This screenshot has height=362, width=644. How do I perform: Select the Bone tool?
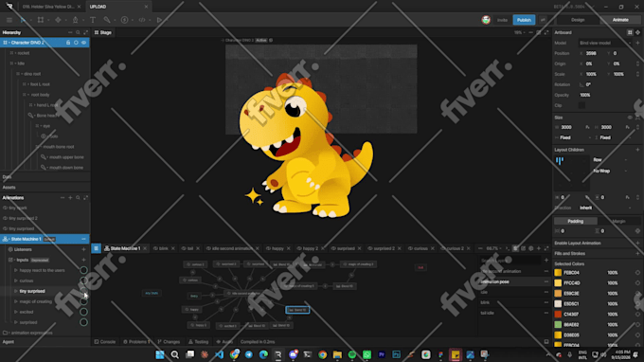(107, 20)
